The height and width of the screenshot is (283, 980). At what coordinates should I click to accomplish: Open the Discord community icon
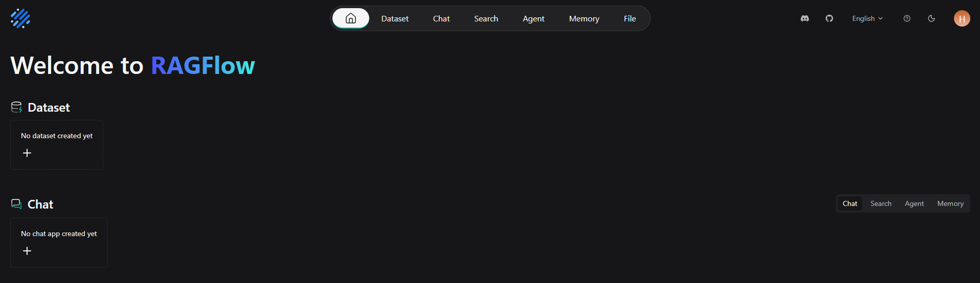(x=805, y=18)
